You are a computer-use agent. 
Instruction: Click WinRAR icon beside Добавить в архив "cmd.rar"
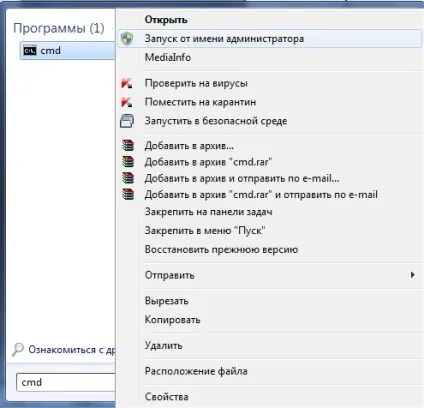coord(128,162)
